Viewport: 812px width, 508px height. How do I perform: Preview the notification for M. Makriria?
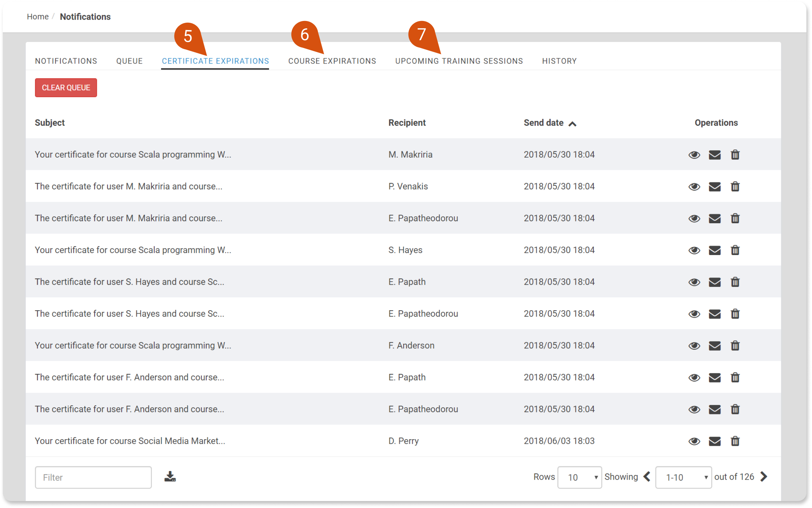pos(694,155)
